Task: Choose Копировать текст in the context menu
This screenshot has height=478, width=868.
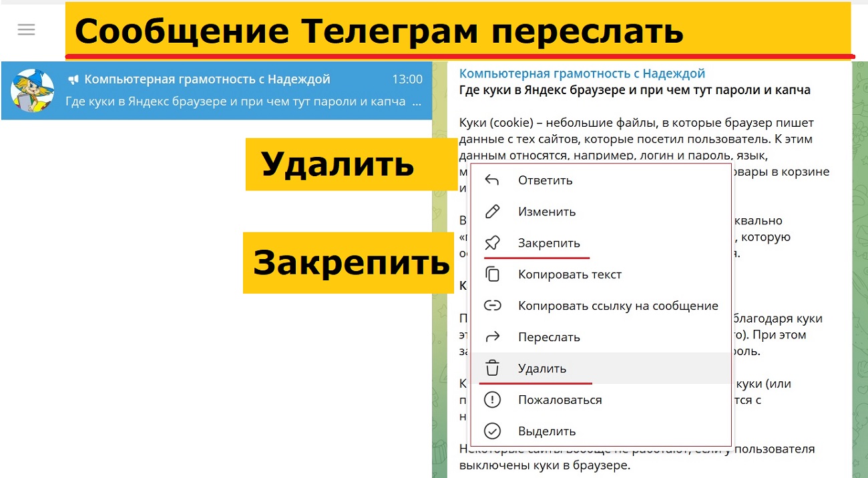Action: [601, 274]
